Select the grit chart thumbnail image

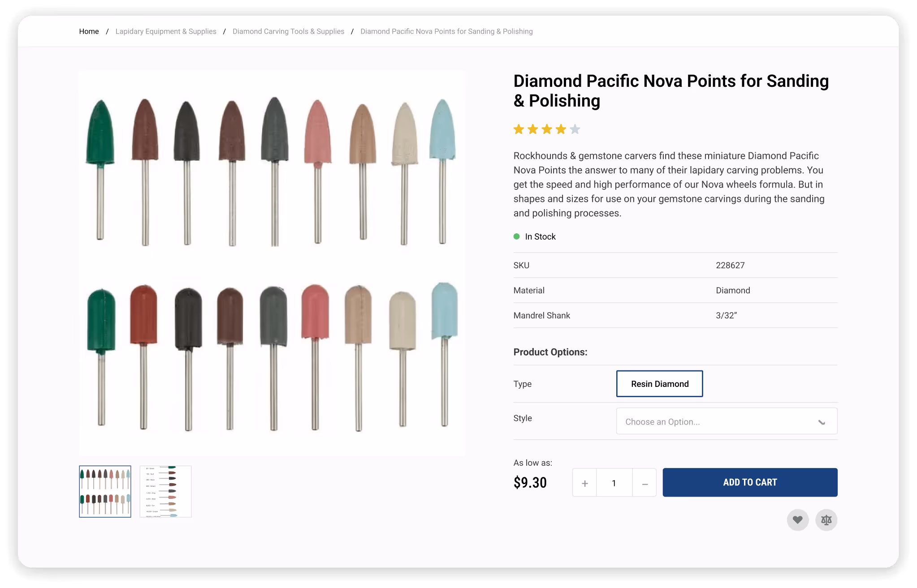165,491
